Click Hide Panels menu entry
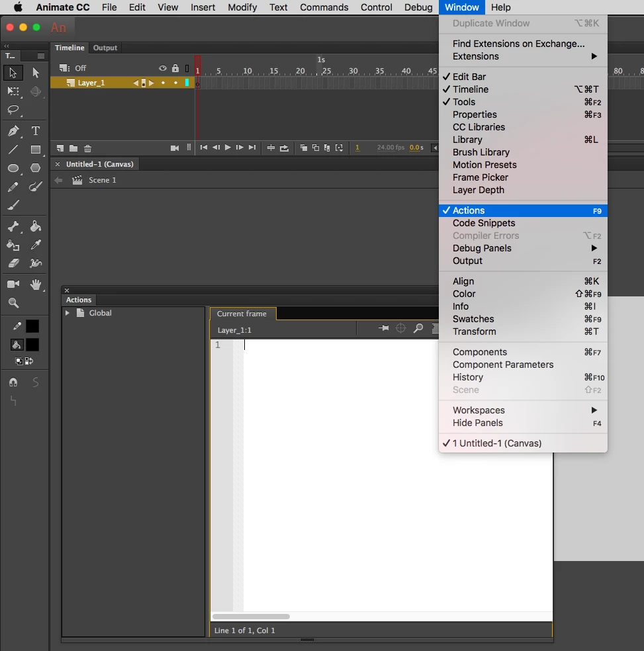This screenshot has width=644, height=651. tap(523, 423)
